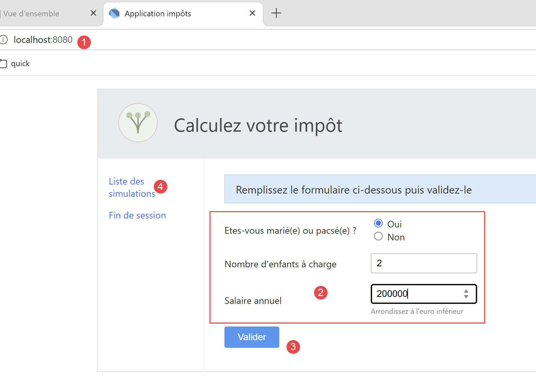536x392 pixels.
Task: Select the Non radio button
Action: (378, 236)
